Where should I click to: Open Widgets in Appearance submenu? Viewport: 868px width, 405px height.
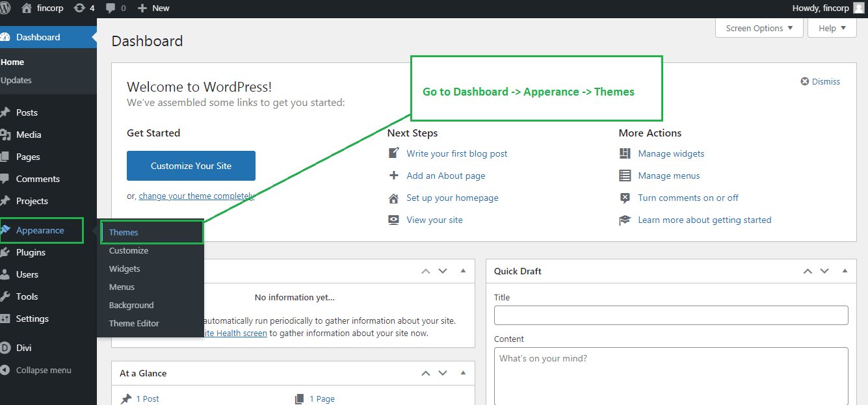[125, 268]
